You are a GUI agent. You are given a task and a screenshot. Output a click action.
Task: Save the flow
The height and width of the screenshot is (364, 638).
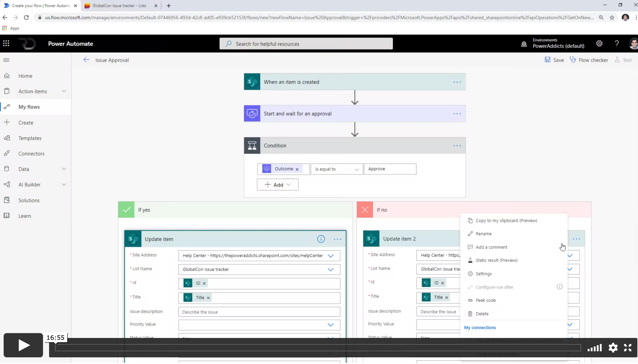tap(554, 60)
